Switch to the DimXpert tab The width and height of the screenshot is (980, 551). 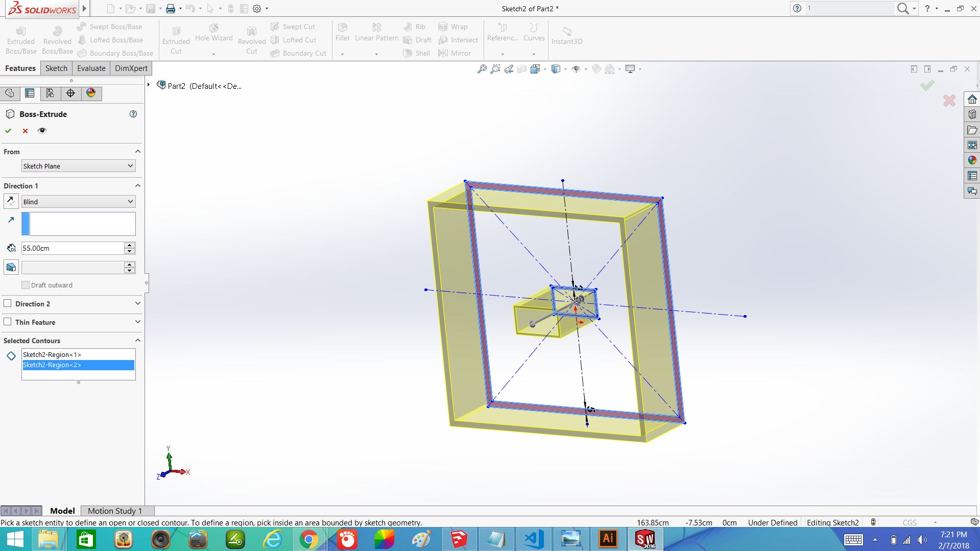pyautogui.click(x=131, y=68)
